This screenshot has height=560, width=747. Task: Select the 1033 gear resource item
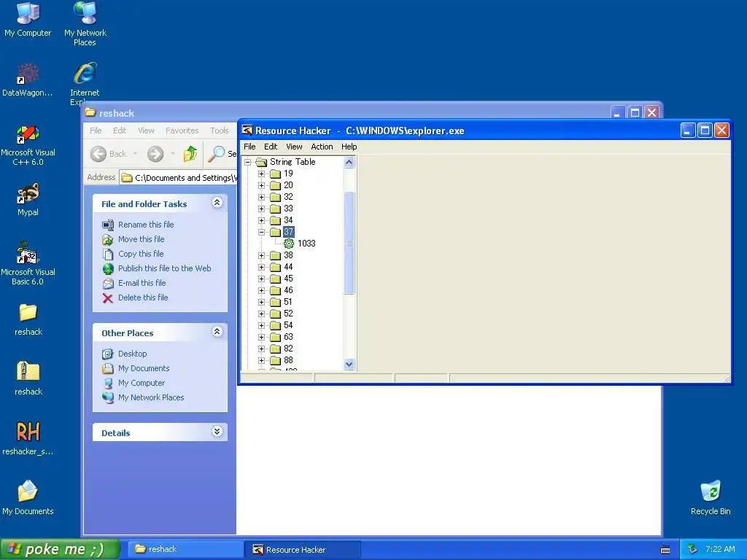(x=300, y=244)
